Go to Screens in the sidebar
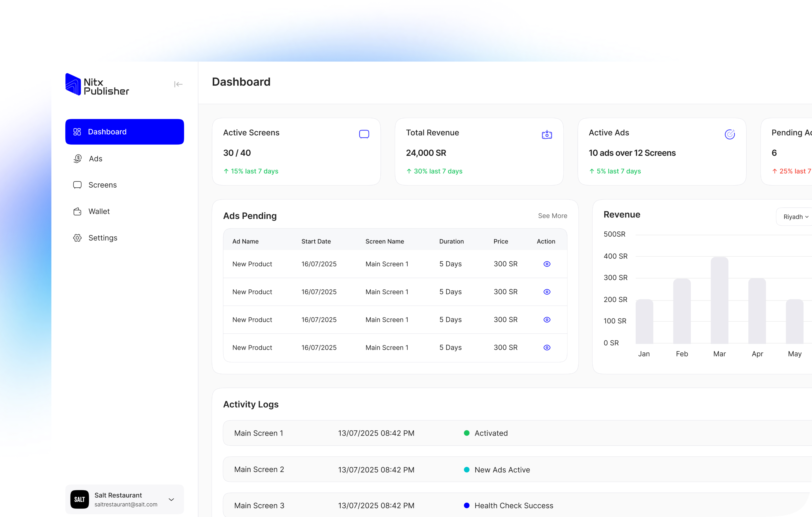Image resolution: width=812 pixels, height=517 pixels. pyautogui.click(x=102, y=185)
